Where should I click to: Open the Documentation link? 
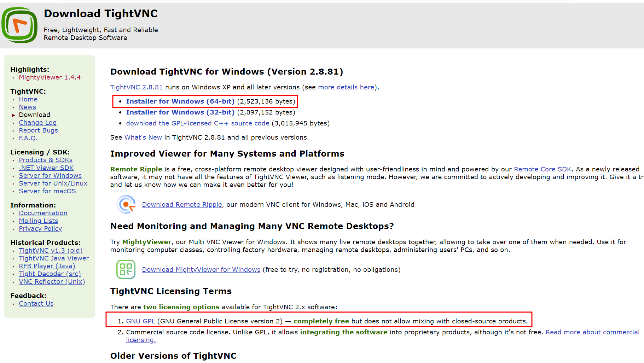tap(43, 213)
